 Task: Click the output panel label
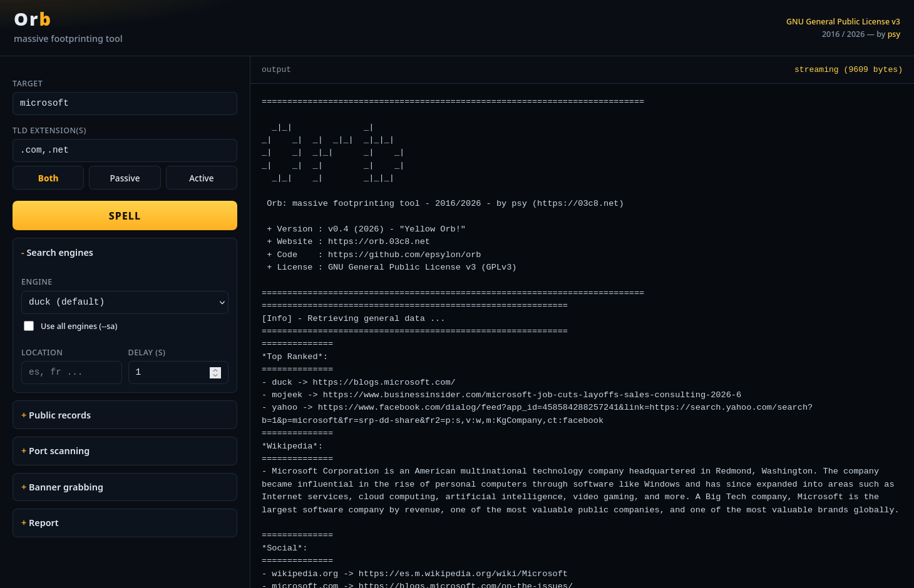[x=276, y=69]
